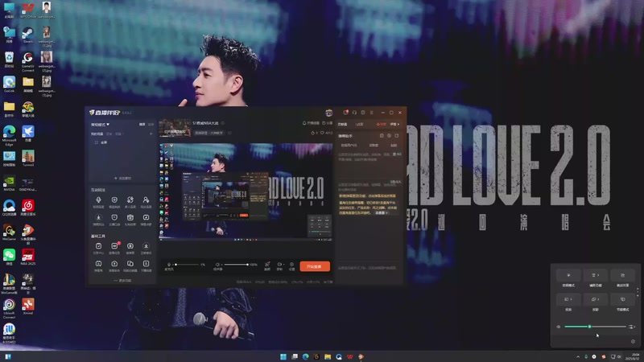Open the user avatar in title bar
This screenshot has width=644, height=362.
[x=329, y=113]
